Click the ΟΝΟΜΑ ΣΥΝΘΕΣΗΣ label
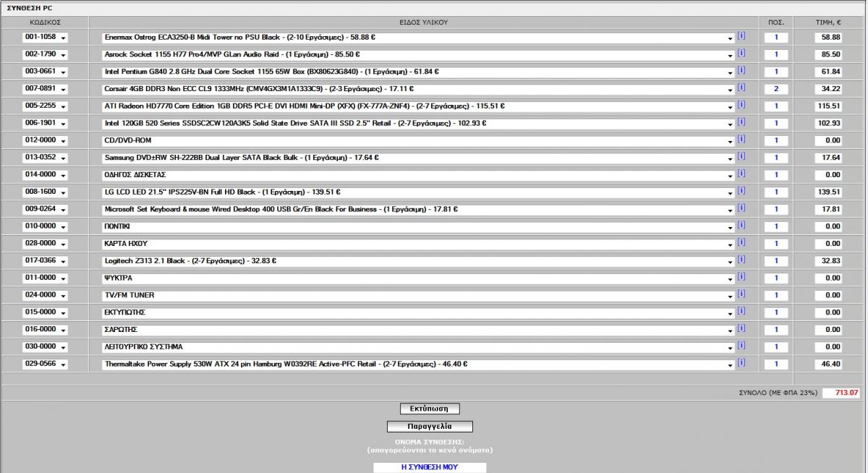Image resolution: width=868 pixels, height=473 pixels. tap(430, 441)
